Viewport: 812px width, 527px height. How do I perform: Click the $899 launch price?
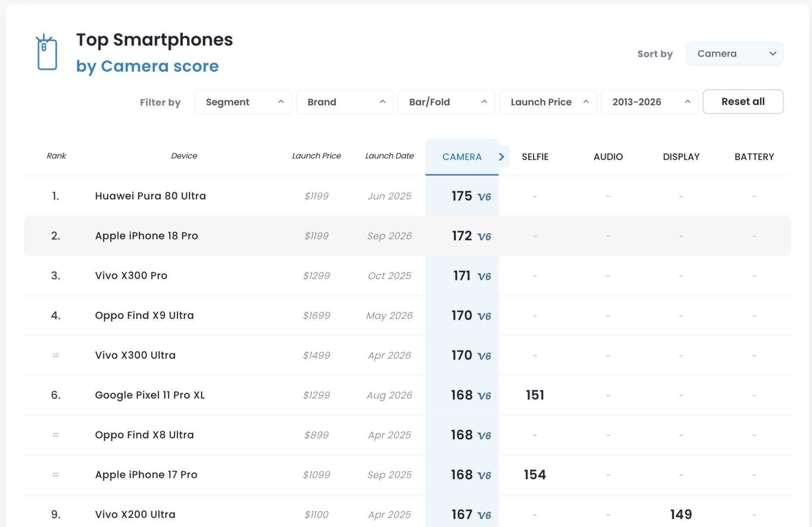[x=316, y=435]
